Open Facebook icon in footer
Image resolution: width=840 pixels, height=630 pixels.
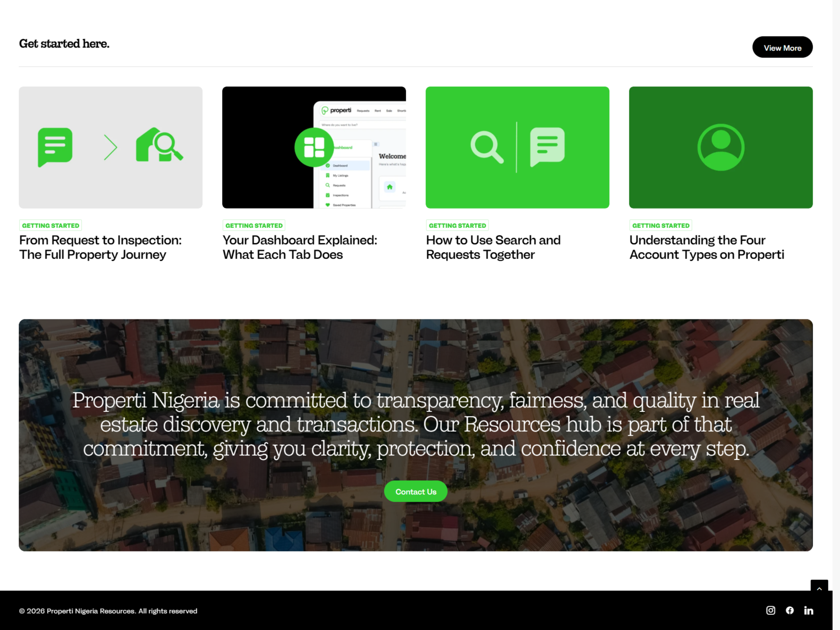point(789,610)
